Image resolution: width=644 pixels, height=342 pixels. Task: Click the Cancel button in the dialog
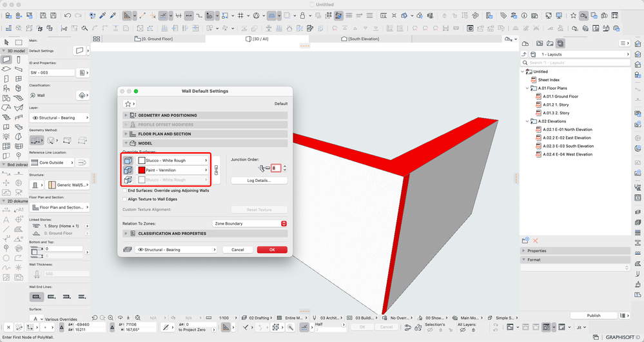pyautogui.click(x=237, y=250)
